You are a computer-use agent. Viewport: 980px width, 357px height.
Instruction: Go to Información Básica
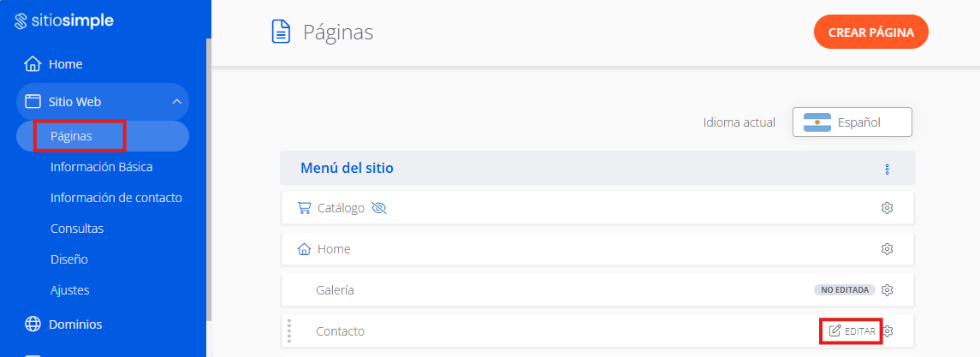click(x=102, y=167)
